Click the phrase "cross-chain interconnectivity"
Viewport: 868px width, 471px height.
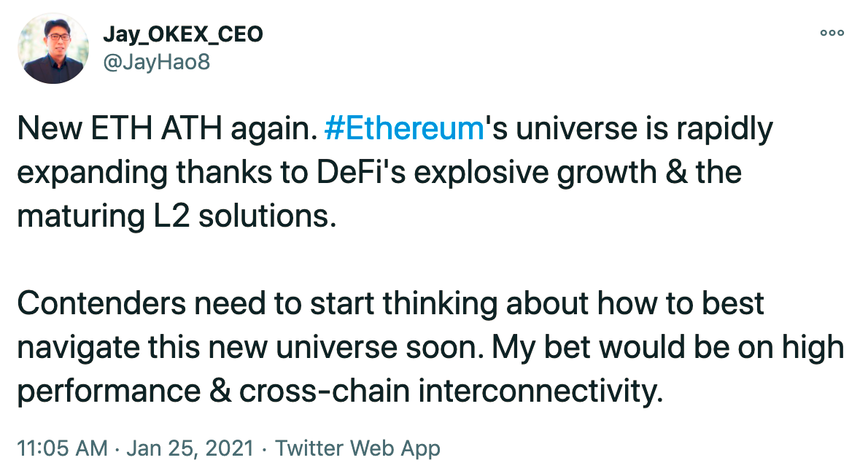pos(451,391)
